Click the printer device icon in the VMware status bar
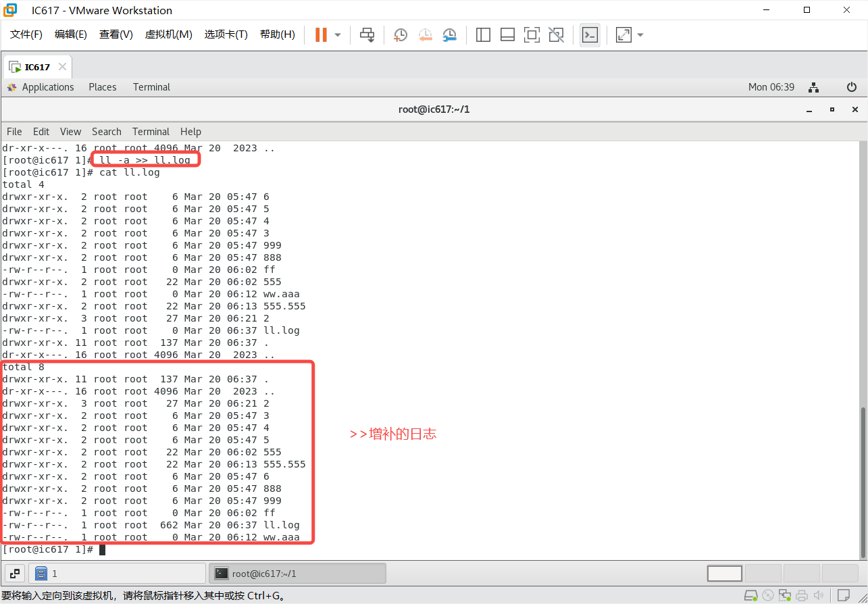 (802, 596)
